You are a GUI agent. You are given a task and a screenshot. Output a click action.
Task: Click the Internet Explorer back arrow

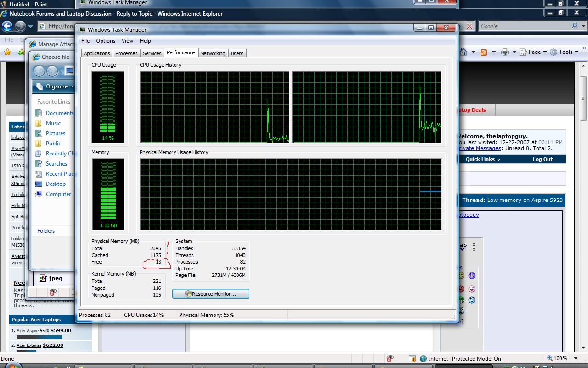point(7,26)
